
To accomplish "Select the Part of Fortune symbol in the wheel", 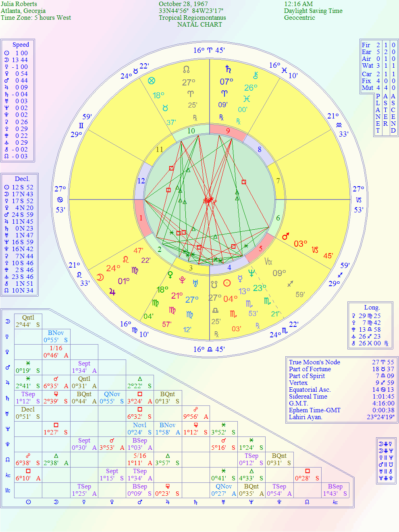I will coord(152,81).
